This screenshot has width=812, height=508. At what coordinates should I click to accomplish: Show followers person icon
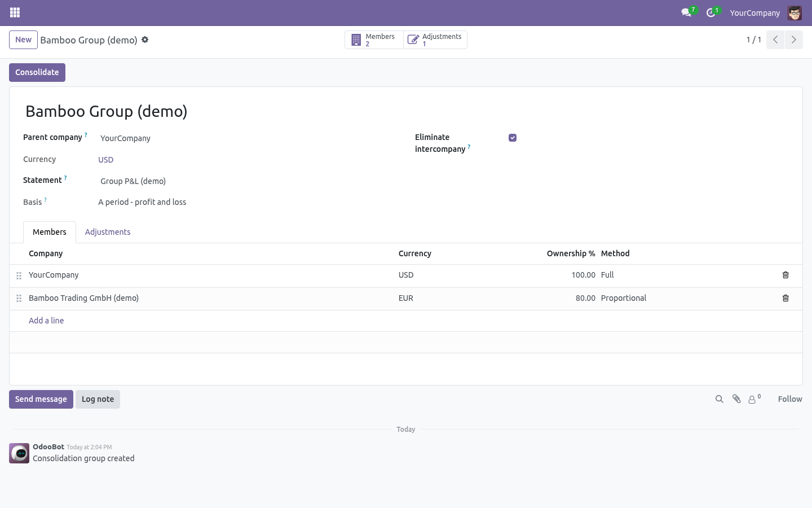[x=754, y=399]
